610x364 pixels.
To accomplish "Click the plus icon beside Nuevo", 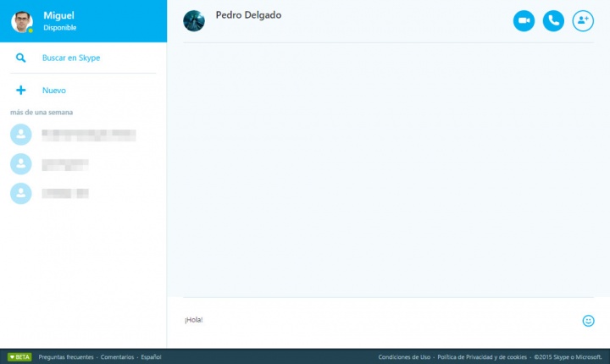I will (x=20, y=91).
